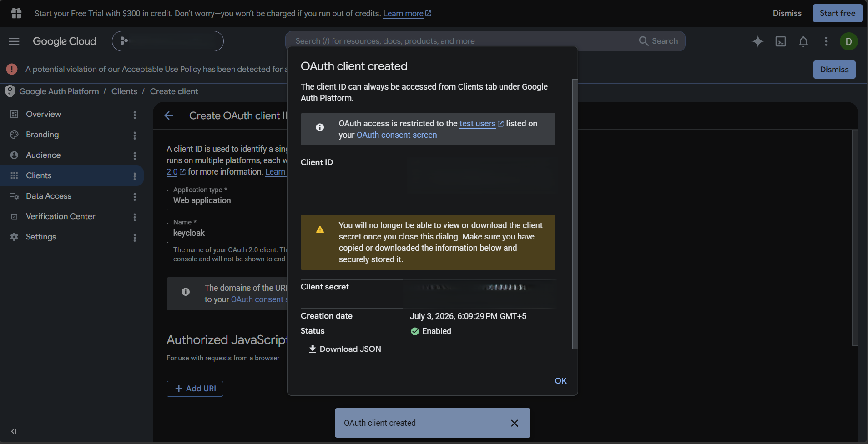This screenshot has height=444, width=868.
Task: Open the project picker selector
Action: click(x=167, y=41)
